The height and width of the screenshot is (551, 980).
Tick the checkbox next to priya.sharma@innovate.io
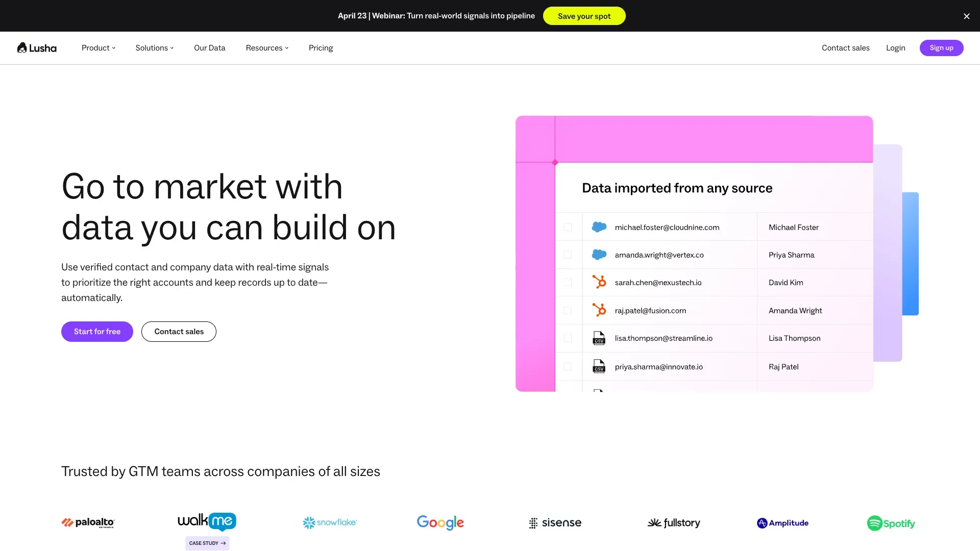click(568, 366)
